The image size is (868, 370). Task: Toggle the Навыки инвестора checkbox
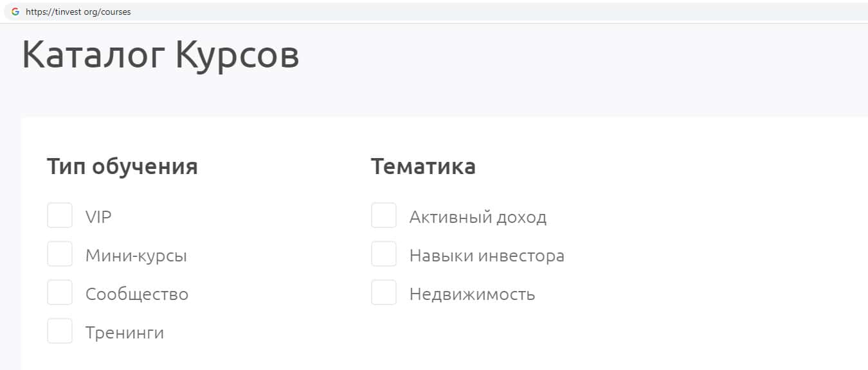click(384, 254)
